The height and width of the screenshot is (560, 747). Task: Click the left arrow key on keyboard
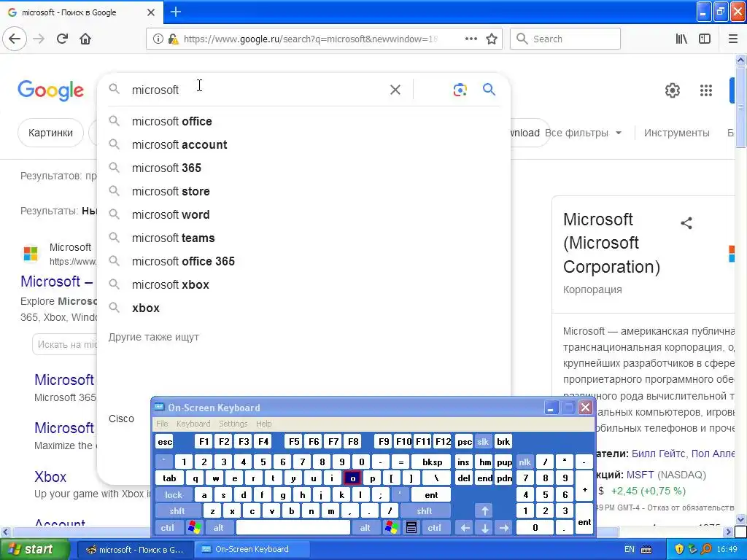click(x=465, y=527)
